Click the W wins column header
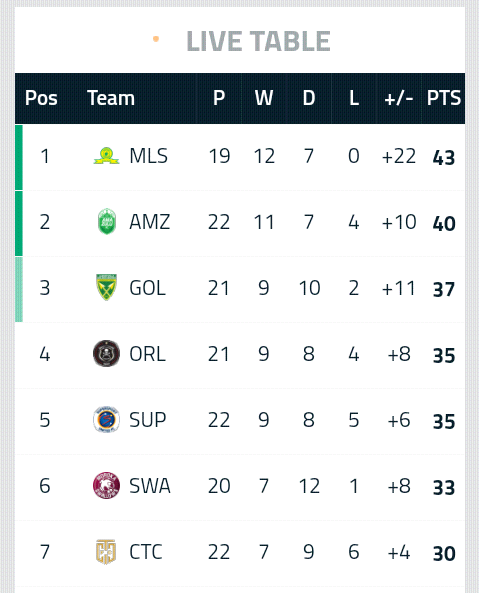 (264, 98)
